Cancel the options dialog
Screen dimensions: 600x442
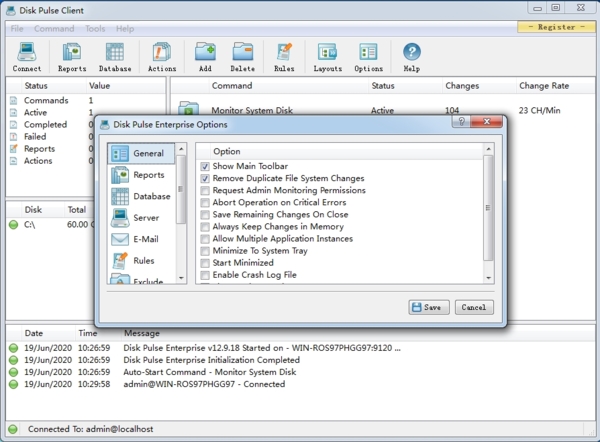click(x=474, y=307)
